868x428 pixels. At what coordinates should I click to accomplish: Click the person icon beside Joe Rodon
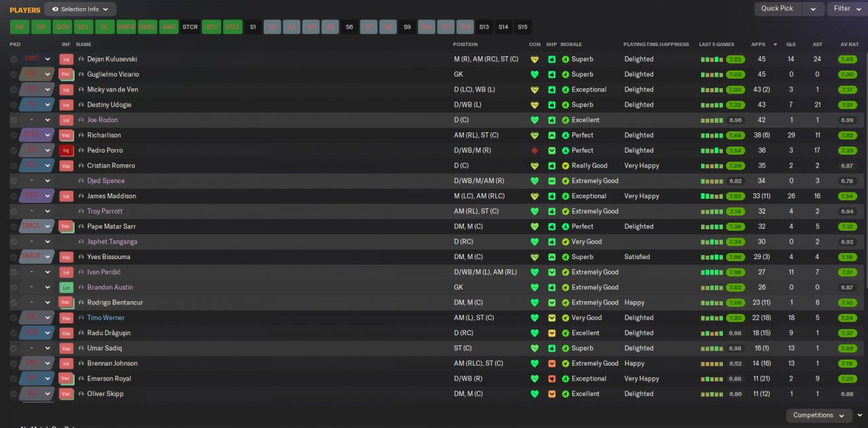coord(81,120)
